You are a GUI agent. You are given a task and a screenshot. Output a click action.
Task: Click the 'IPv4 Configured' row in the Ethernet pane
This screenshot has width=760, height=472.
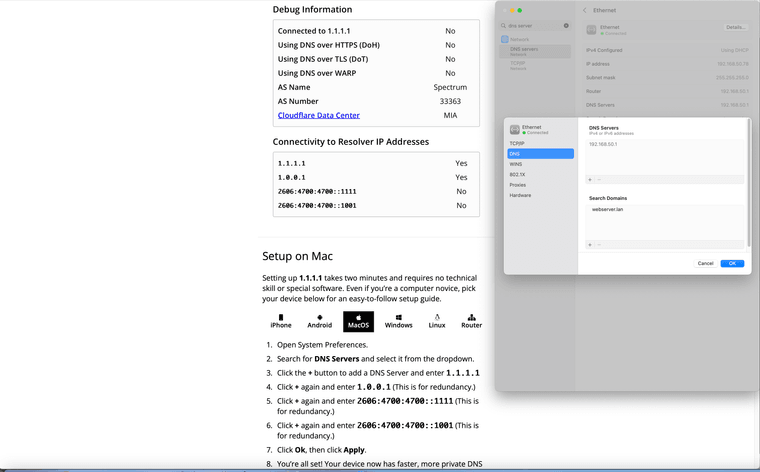tap(667, 50)
